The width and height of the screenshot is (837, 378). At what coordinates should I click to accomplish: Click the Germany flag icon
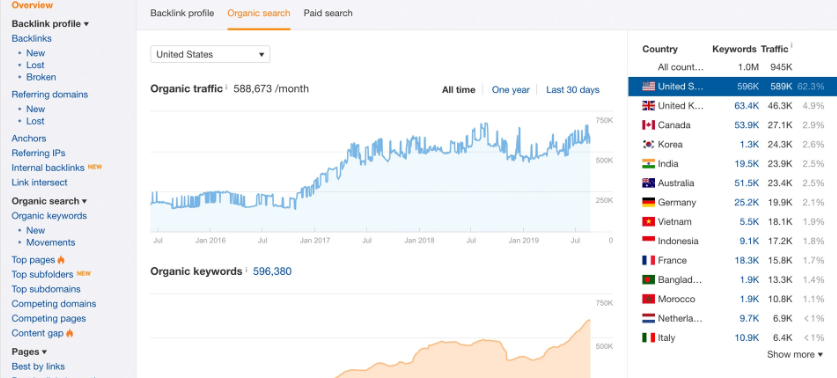[x=649, y=202]
